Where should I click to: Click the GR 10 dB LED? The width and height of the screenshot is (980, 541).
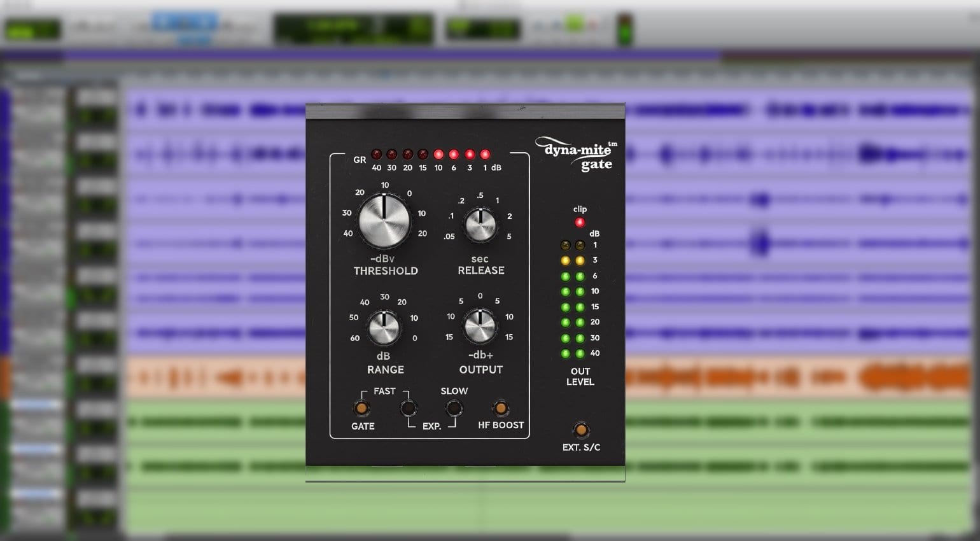(x=438, y=155)
